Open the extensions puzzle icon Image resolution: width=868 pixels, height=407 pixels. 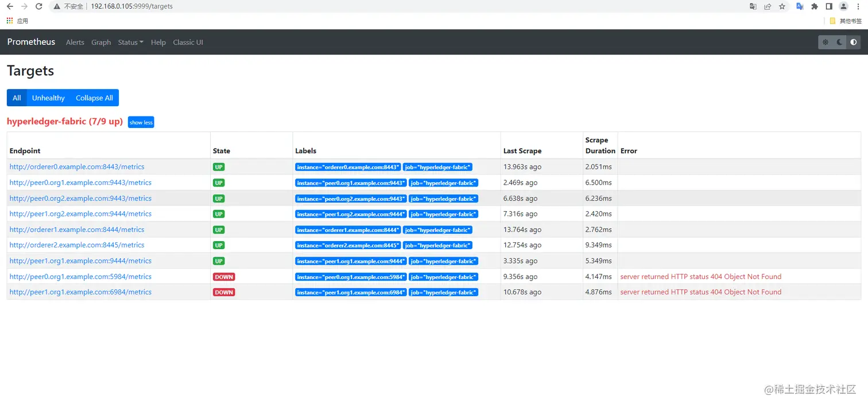coord(815,6)
